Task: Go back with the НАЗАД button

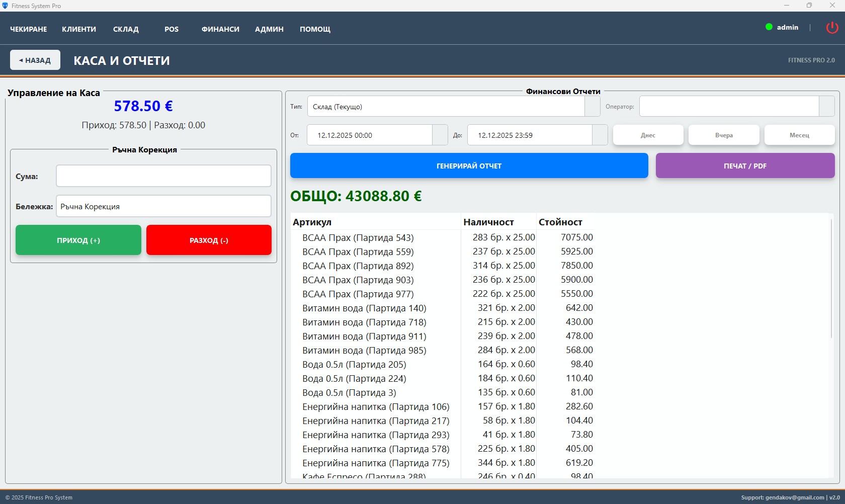Action: tap(35, 60)
